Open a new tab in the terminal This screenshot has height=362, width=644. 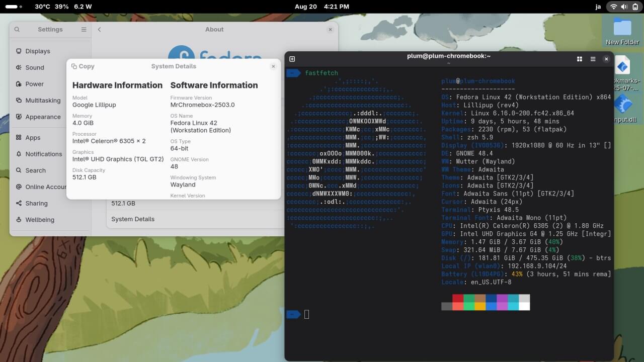coord(292,59)
